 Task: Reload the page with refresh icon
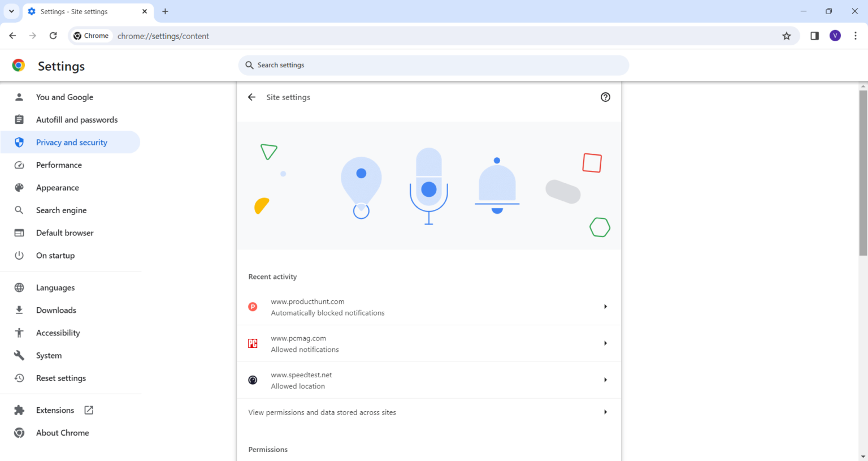53,36
